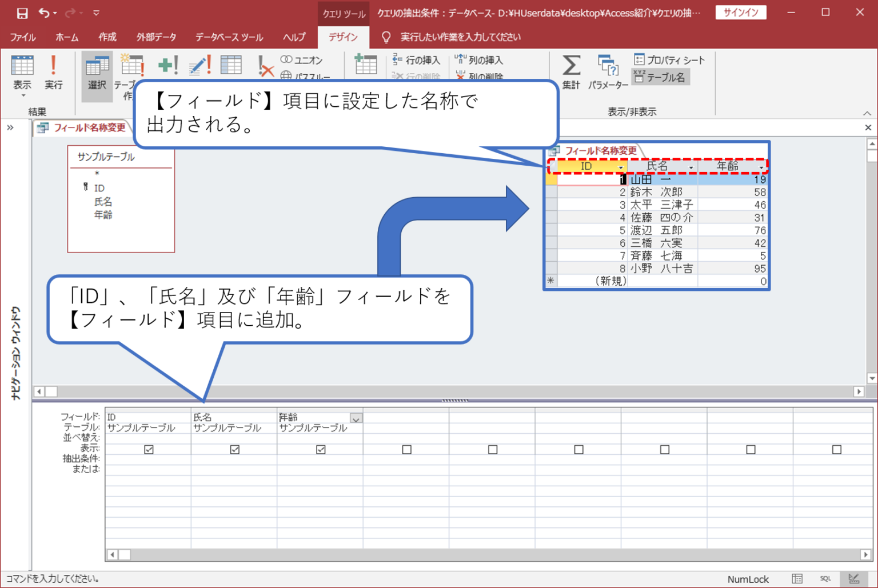Choose the crosstab query icon
Screen dimensions: 878x588
(231, 65)
